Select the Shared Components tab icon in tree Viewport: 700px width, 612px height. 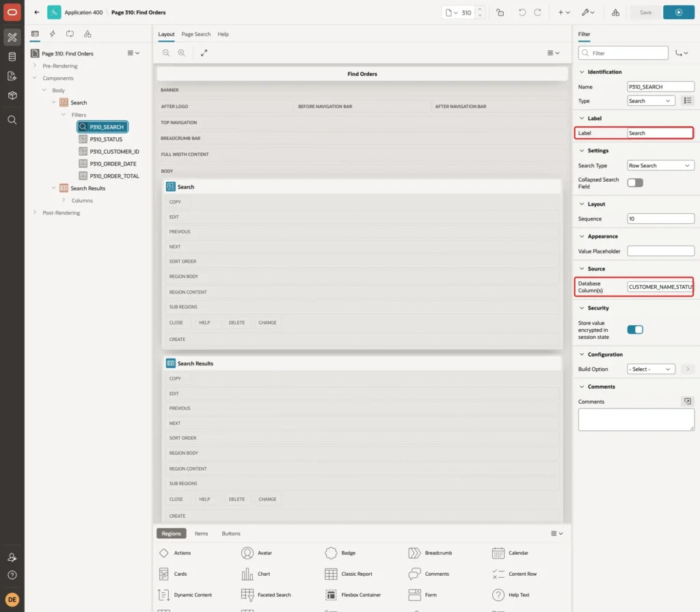[87, 34]
